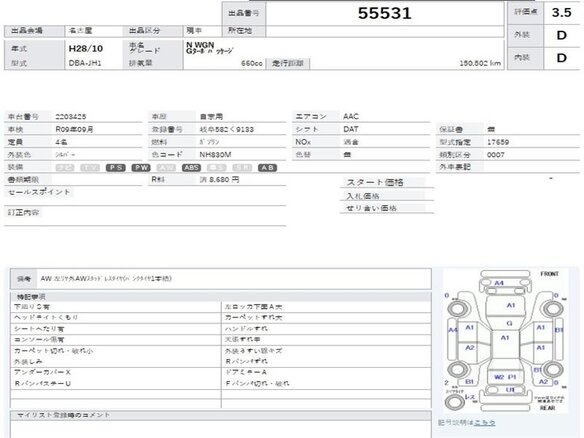Click the 入札価格 label

(x=363, y=196)
